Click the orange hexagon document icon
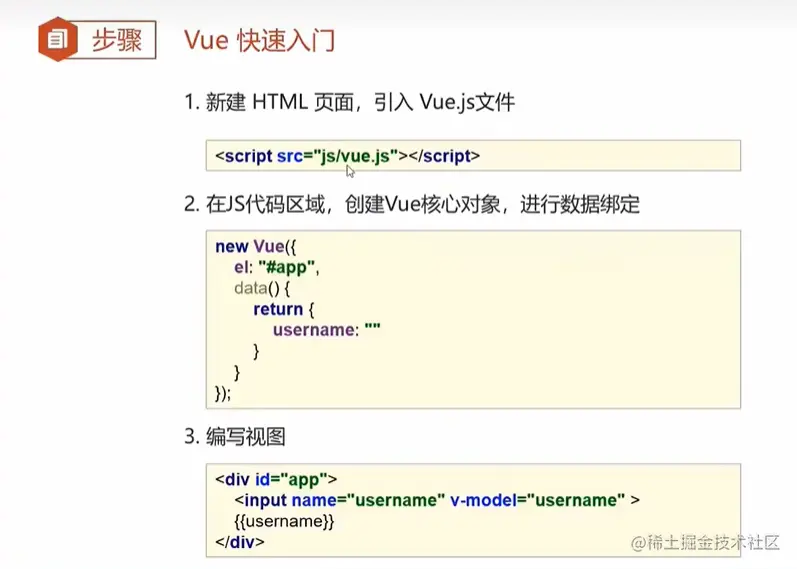Screen dimensions: 797x569 pyautogui.click(x=57, y=39)
